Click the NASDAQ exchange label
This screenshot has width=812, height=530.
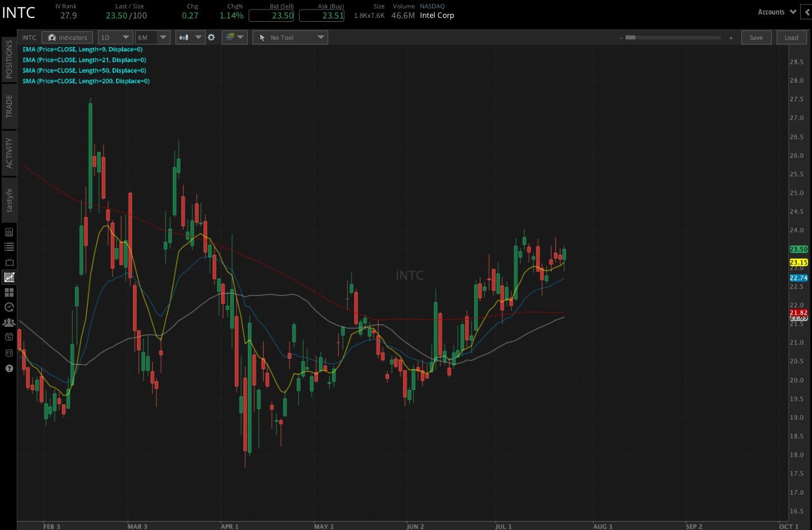[432, 7]
